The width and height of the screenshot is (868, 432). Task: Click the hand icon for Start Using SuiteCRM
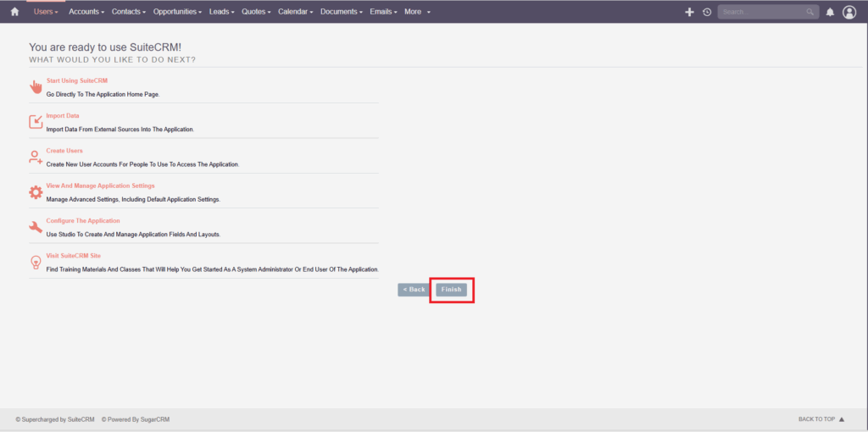coord(36,86)
